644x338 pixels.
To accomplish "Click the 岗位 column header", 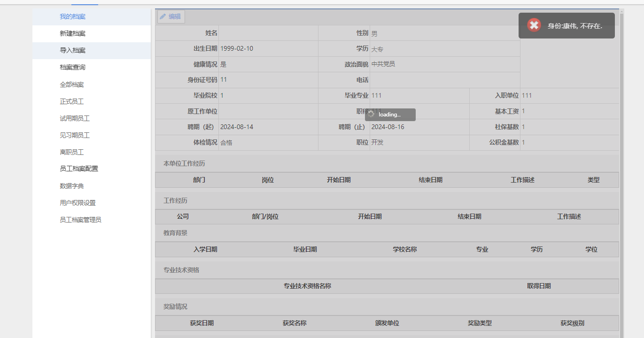I will (268, 180).
